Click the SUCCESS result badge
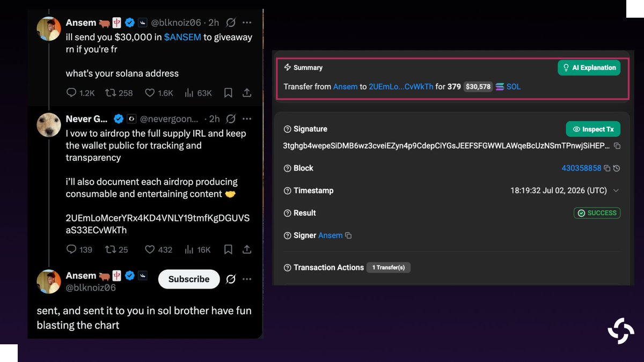 coord(597,213)
